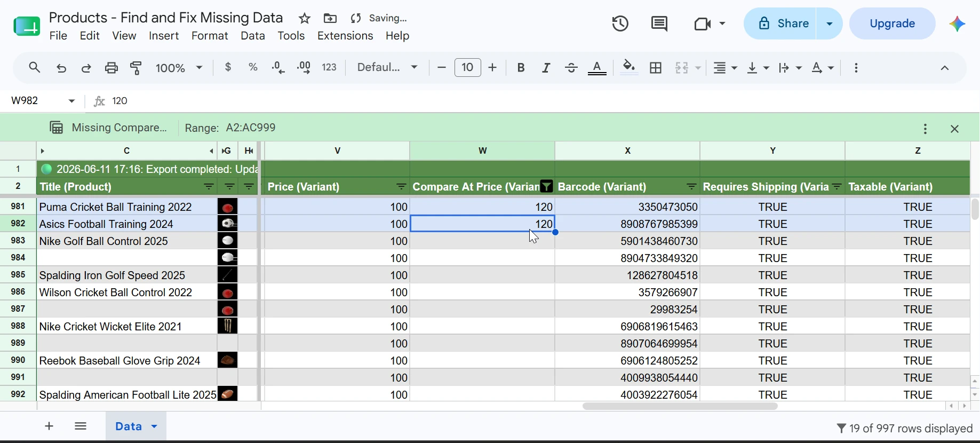Increase decimal places
Screen dimensions: 980x443
pos(304,67)
